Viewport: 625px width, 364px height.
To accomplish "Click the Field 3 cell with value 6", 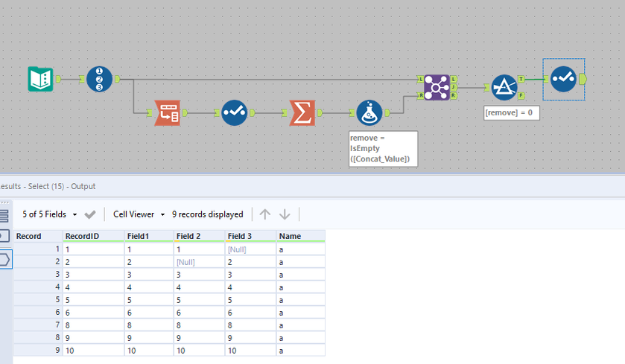I will [x=251, y=313].
